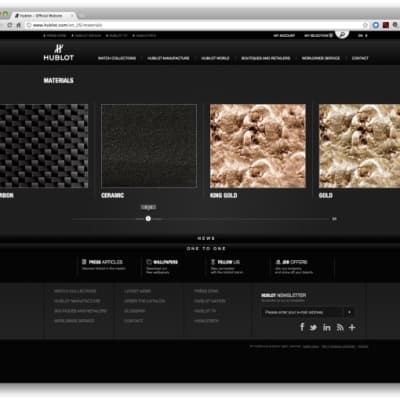Click the Hublot logo
Image resolution: width=400 pixels, height=399 pixels.
pos(59,53)
